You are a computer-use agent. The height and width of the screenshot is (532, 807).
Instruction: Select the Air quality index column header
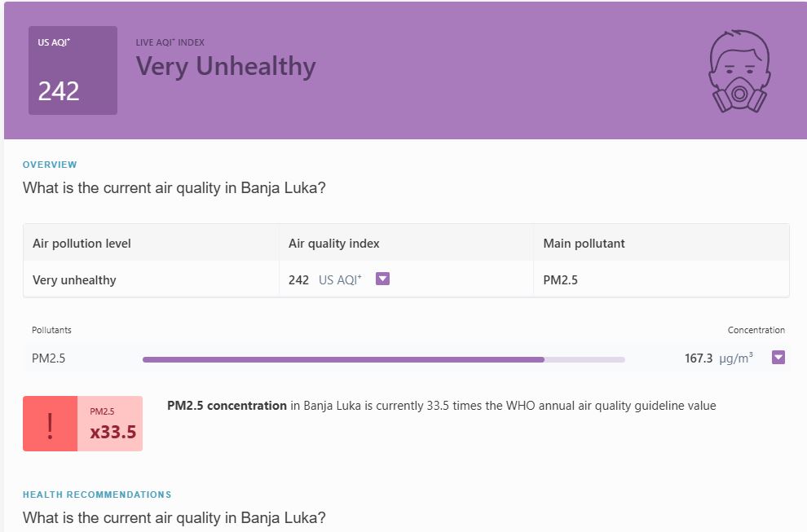[x=334, y=244]
